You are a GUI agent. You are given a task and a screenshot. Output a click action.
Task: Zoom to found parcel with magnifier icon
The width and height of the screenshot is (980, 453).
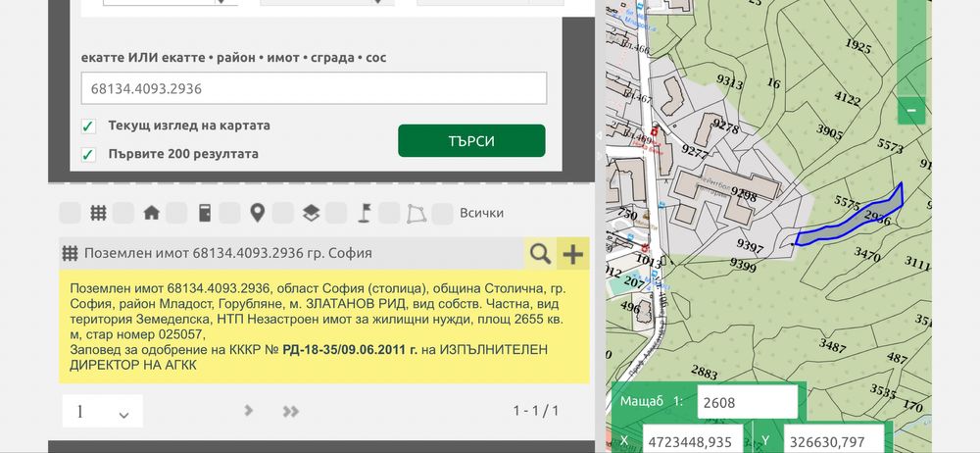coord(540,253)
